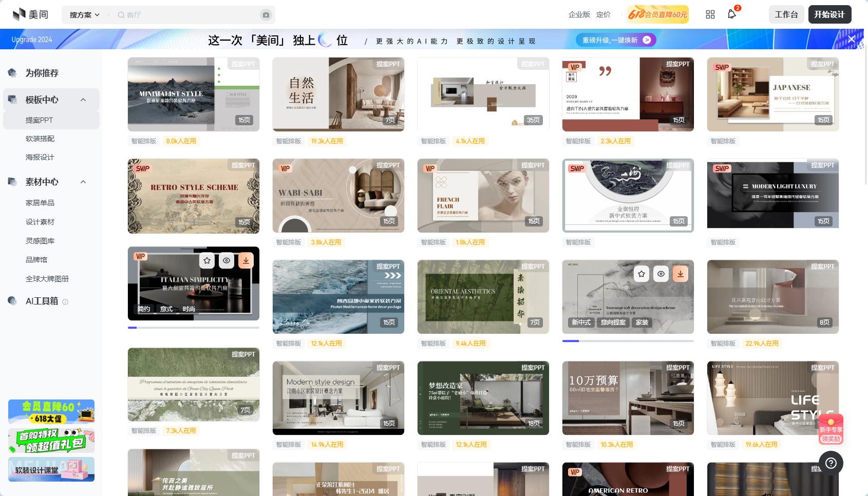The height and width of the screenshot is (496, 868).
Task: Open WABI-SABI template thumbnail
Action: (x=338, y=196)
